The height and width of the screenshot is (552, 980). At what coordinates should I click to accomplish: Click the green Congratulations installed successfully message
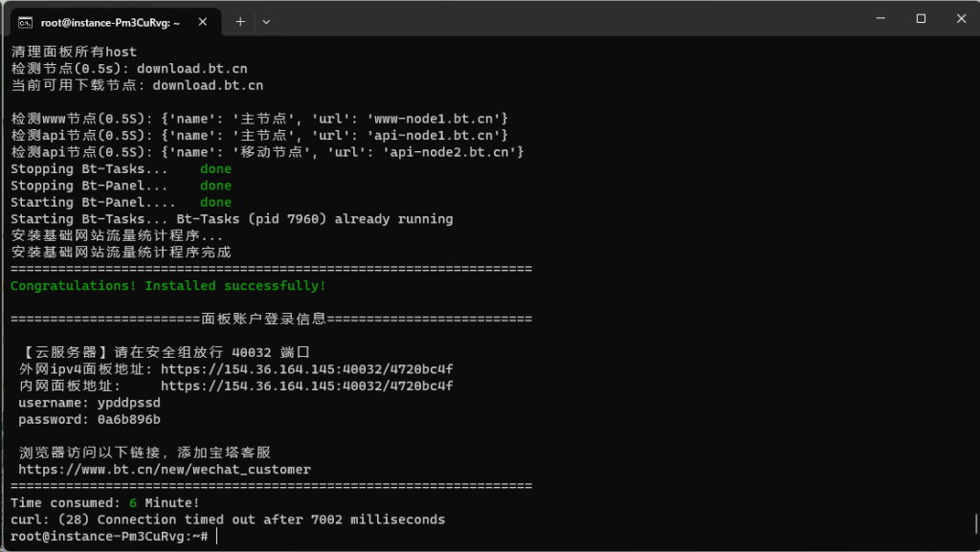point(168,286)
